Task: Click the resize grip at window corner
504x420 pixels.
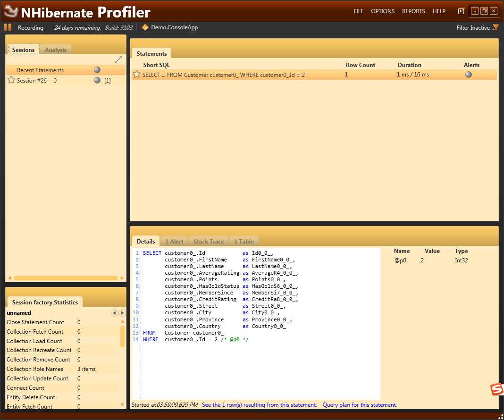Action: click(500, 417)
